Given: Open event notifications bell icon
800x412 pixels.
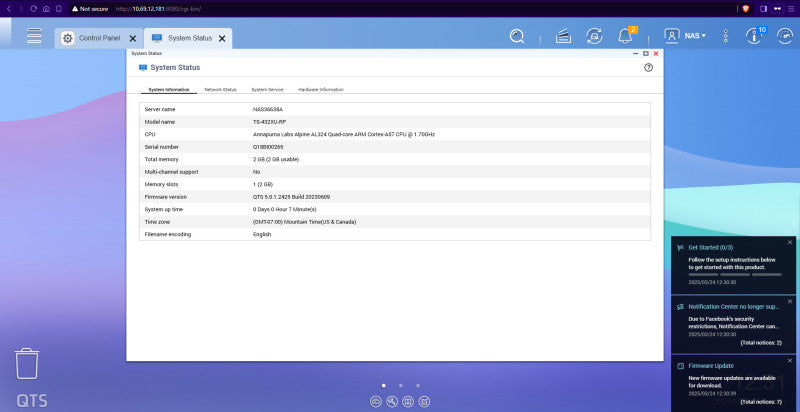Looking at the screenshot, I should (625, 36).
